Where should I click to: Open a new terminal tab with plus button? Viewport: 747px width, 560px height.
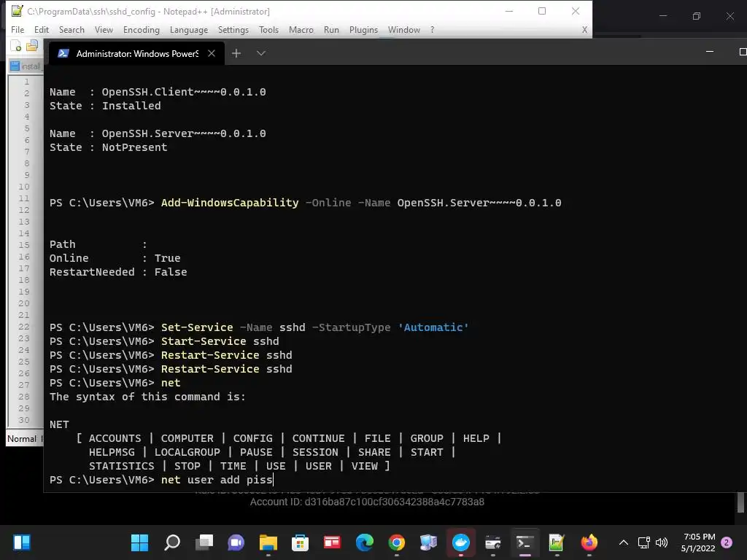[x=236, y=53]
